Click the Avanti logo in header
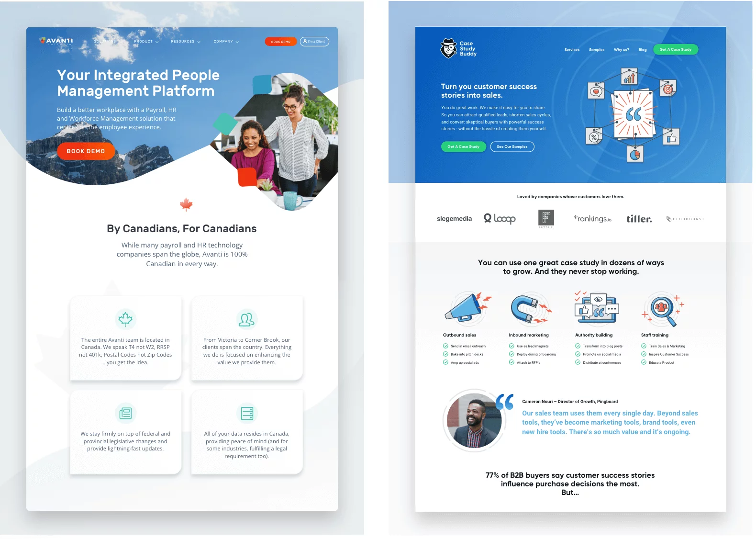 [56, 41]
